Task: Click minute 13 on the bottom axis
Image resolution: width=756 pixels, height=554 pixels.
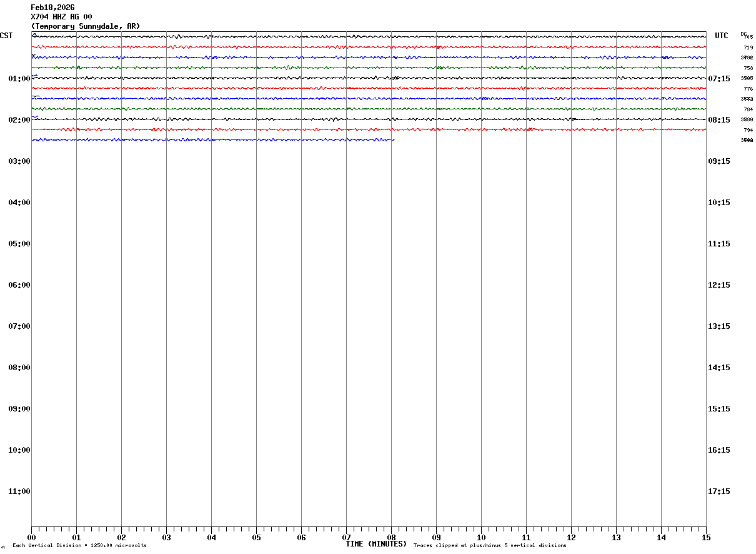Action: point(616,537)
